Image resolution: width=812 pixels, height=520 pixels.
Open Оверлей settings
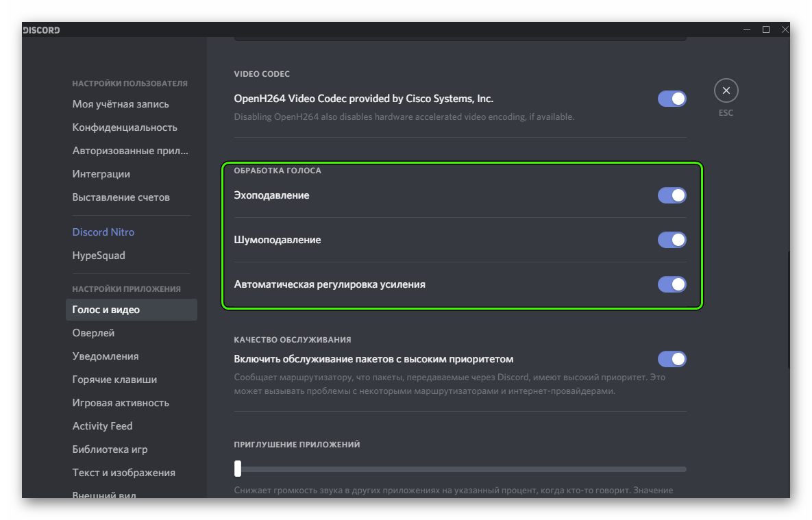pyautogui.click(x=93, y=333)
